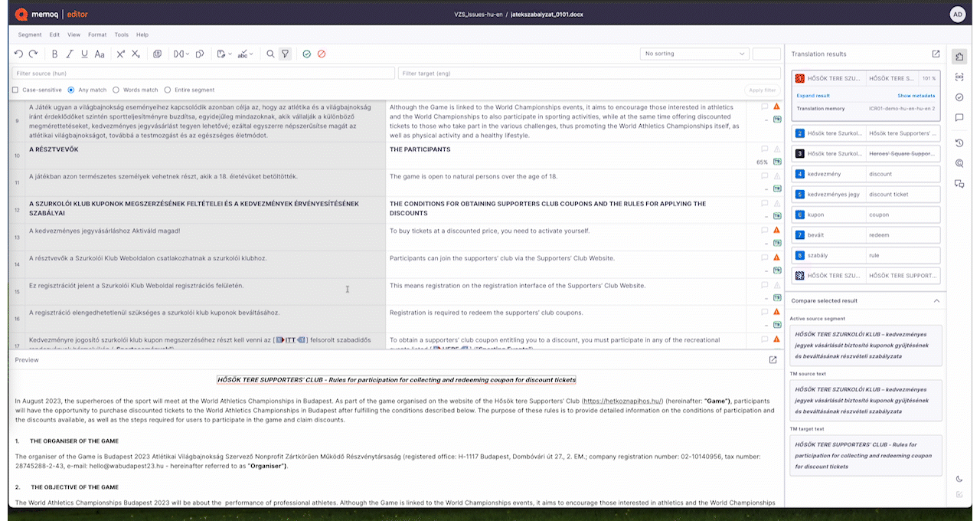Reject the segment with the red circle icon

point(322,54)
